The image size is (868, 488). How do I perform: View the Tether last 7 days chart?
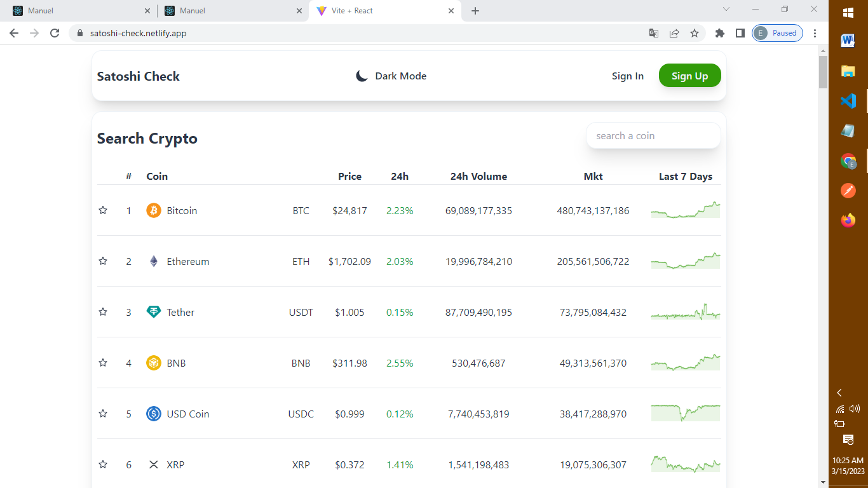[x=686, y=312]
